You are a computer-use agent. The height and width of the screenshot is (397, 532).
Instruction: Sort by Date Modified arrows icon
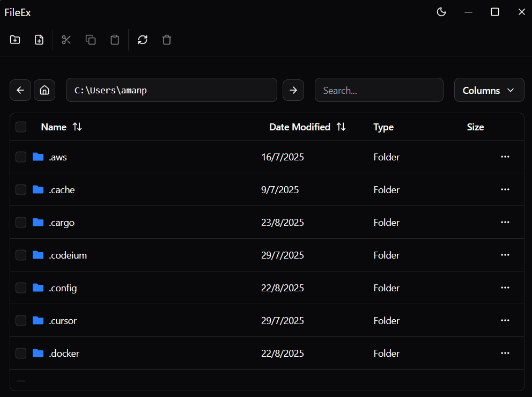341,127
